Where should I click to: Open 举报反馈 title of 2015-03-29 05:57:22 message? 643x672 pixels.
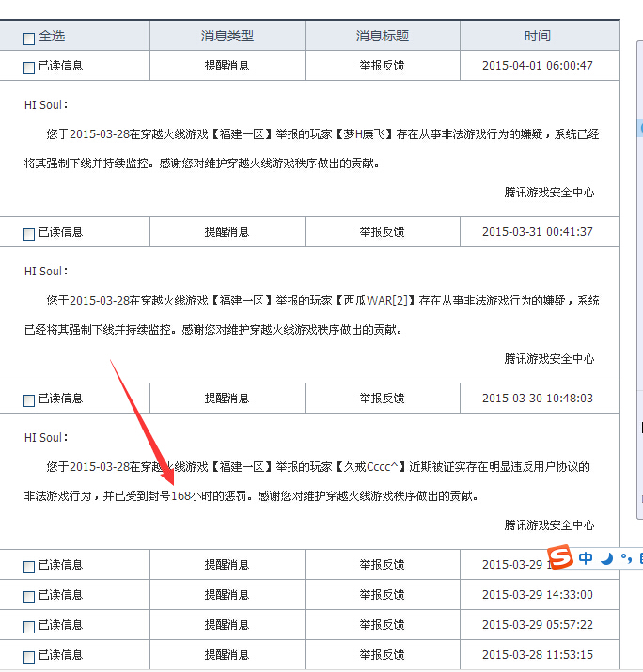point(382,625)
